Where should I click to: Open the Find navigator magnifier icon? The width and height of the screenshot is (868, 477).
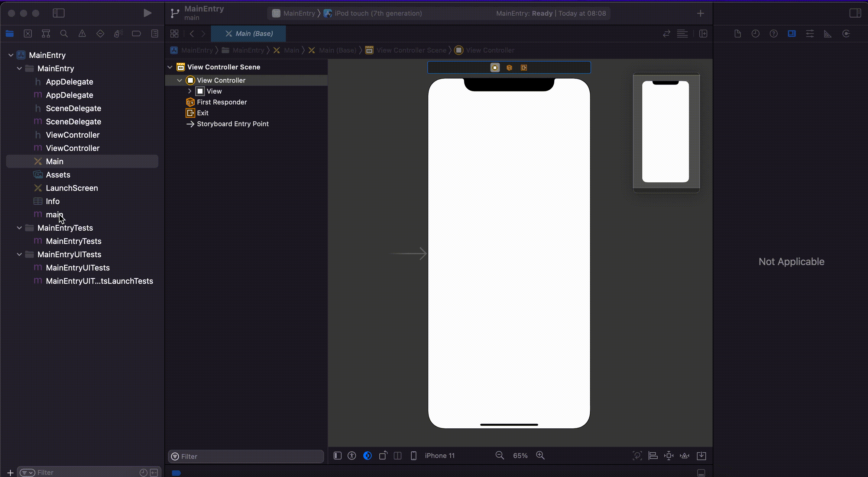[x=64, y=34]
